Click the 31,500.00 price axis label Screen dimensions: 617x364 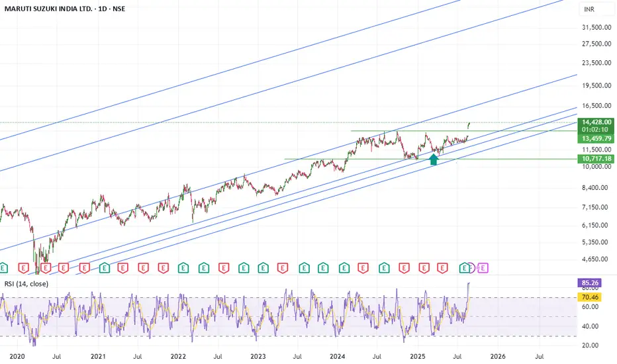[x=596, y=27]
